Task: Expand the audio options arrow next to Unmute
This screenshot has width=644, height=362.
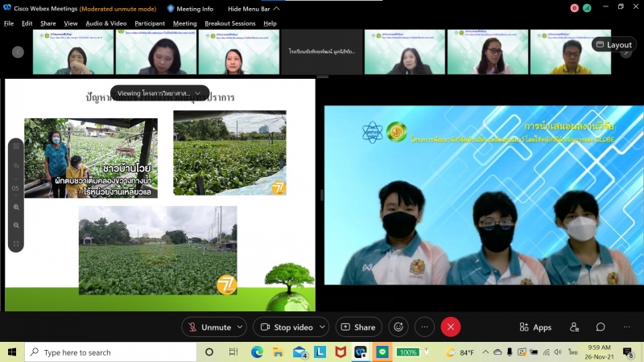Action: click(x=241, y=327)
